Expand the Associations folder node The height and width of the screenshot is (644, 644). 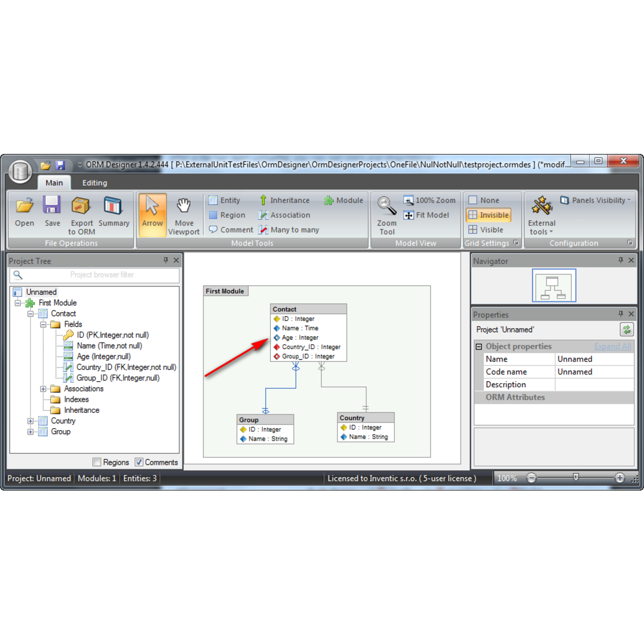point(43,389)
